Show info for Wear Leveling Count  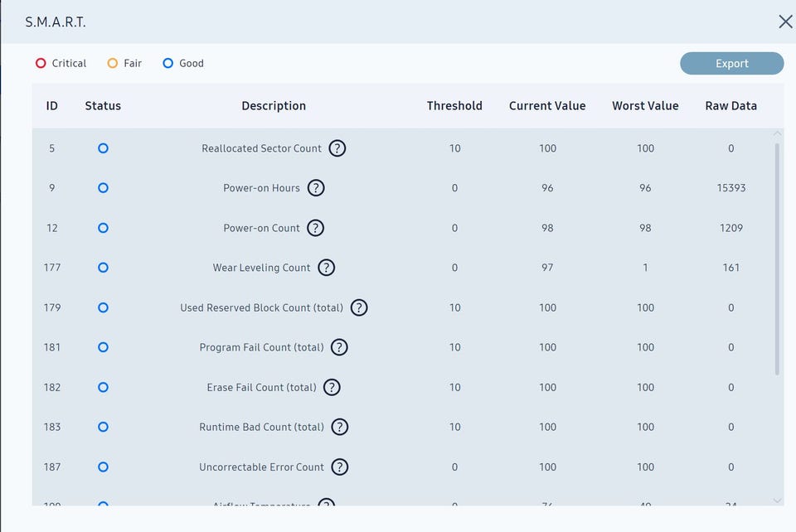click(327, 268)
